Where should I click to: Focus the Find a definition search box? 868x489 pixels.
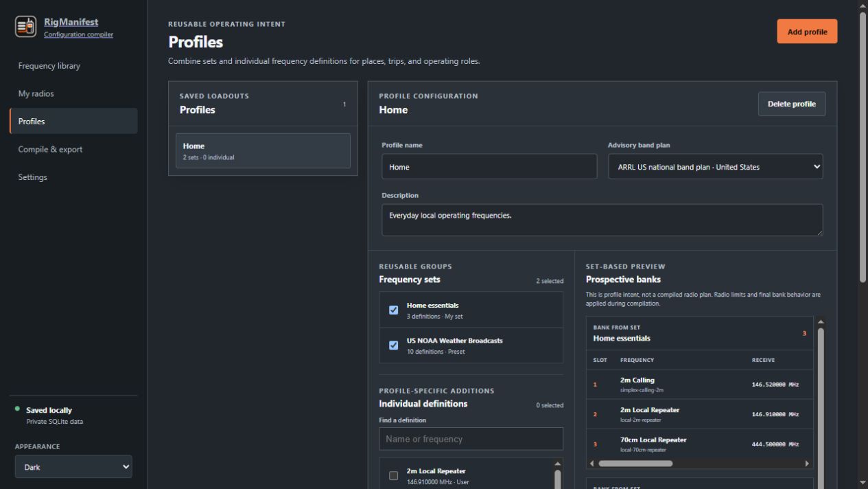coord(471,439)
